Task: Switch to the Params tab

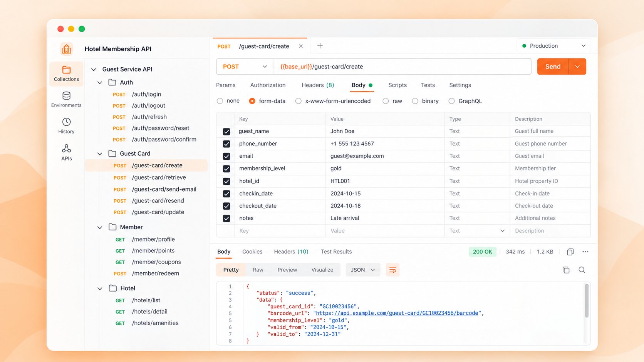Action: pos(226,85)
